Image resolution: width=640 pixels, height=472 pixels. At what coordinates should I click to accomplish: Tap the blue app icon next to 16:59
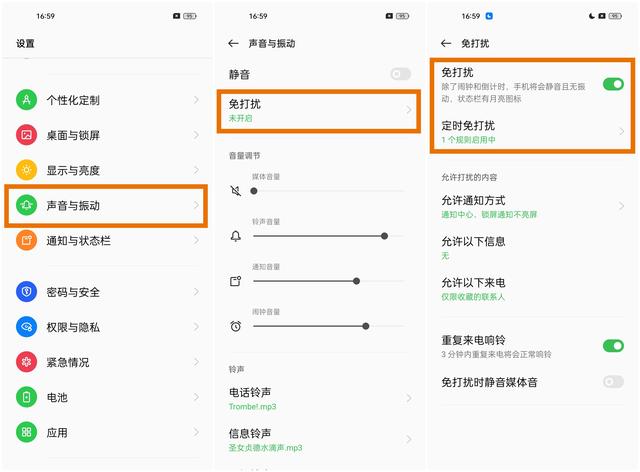[489, 16]
